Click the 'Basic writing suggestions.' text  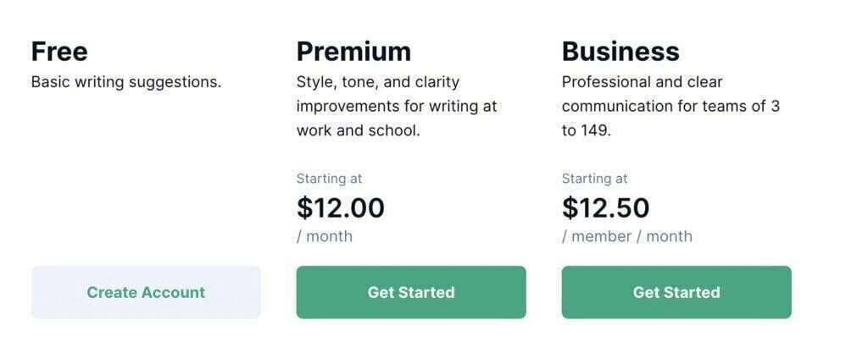point(126,82)
